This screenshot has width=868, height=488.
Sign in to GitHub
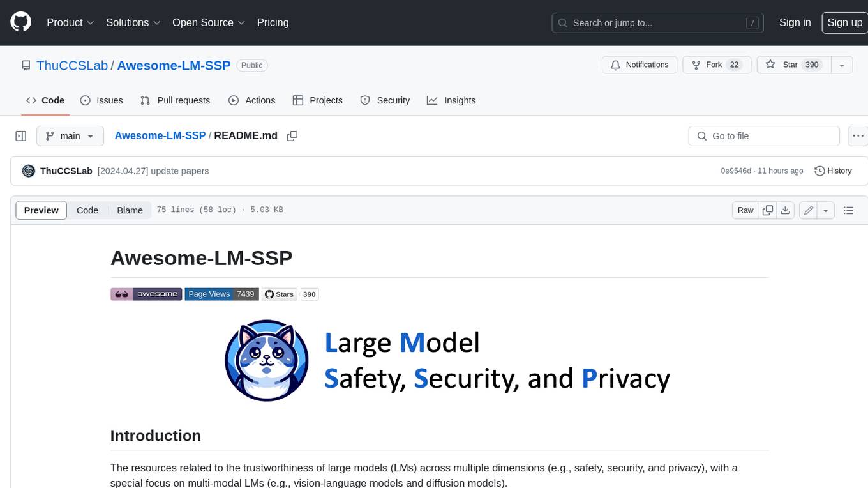click(x=795, y=22)
